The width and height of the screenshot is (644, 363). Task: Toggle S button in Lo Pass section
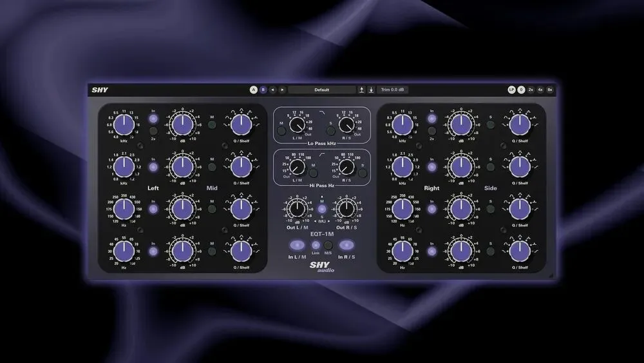pyautogui.click(x=330, y=131)
